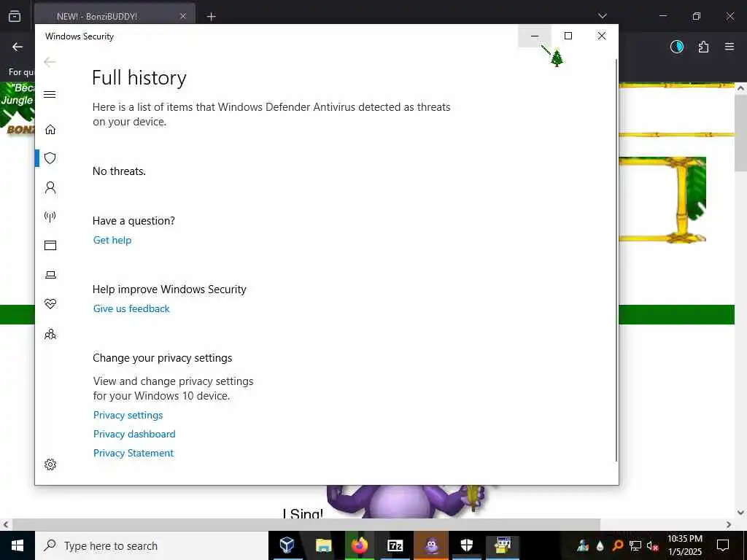This screenshot has height=560, width=747.
Task: Open Account protection person icon
Action: point(50,187)
